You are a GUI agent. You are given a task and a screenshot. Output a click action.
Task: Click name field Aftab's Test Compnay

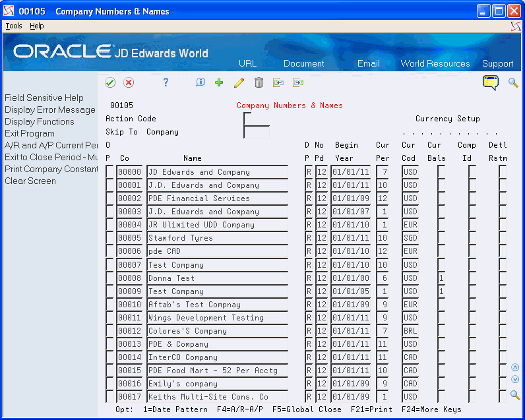pos(217,304)
